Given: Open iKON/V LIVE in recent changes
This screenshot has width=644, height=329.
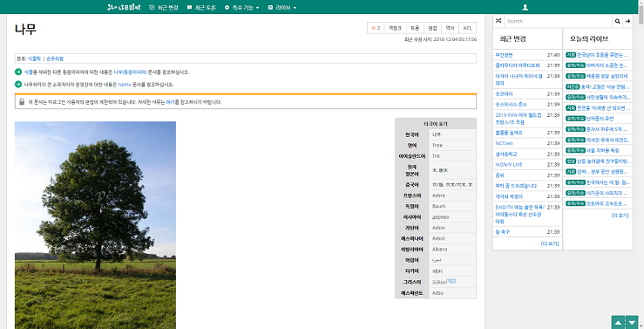Looking at the screenshot, I should click(509, 164).
